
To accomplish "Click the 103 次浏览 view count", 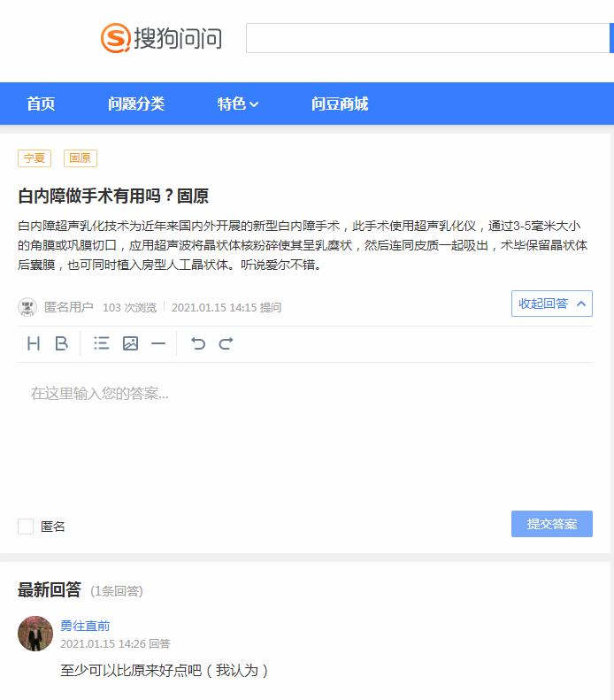I will tap(129, 308).
